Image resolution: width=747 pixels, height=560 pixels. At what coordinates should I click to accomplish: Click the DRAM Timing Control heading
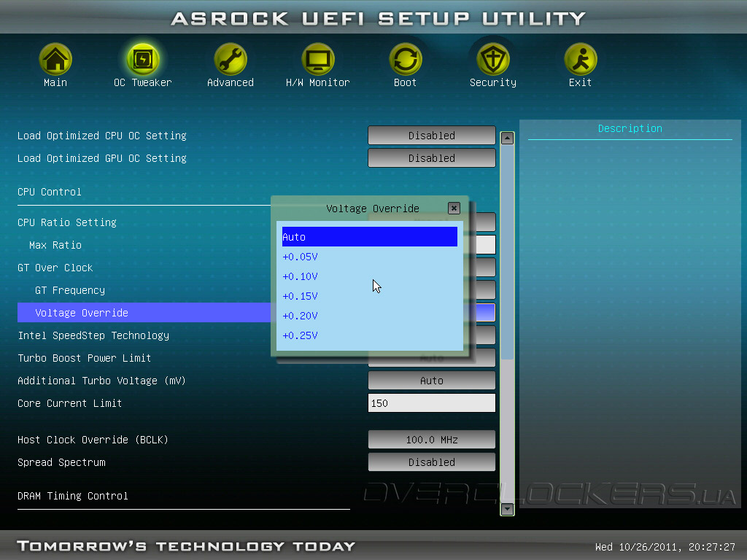tap(72, 496)
